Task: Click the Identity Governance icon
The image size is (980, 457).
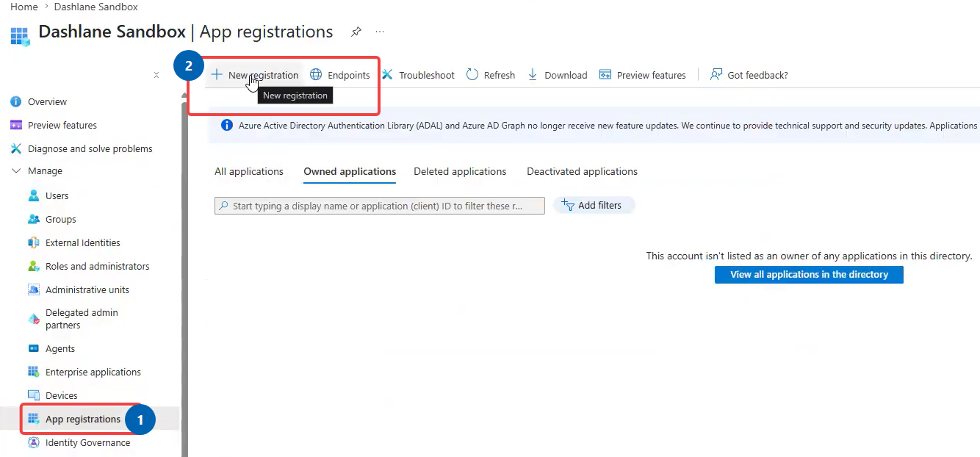Action: pos(33,442)
